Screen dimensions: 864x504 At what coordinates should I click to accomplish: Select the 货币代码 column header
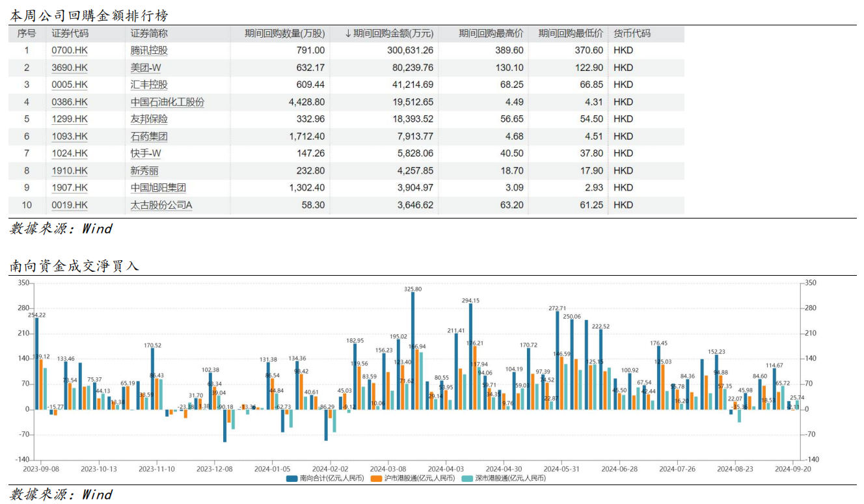[632, 34]
